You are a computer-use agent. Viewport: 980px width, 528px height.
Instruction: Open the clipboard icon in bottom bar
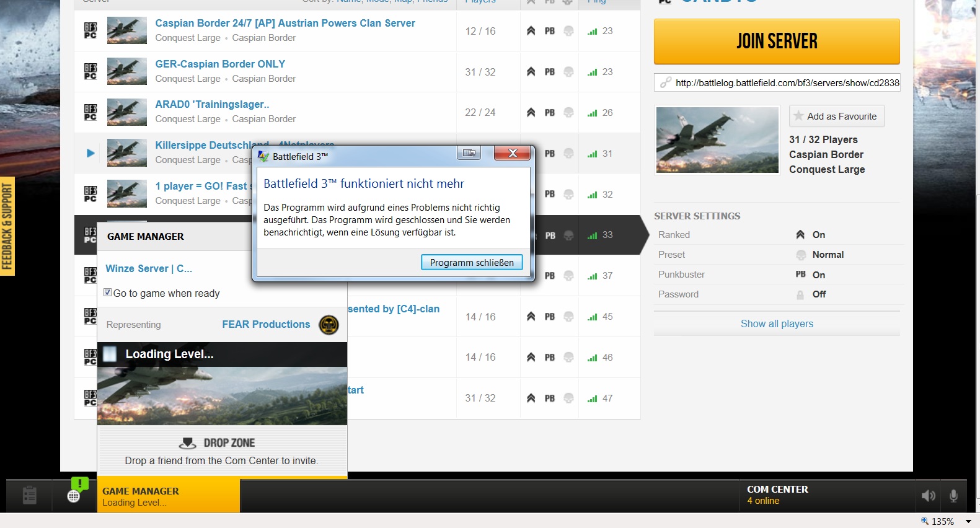pyautogui.click(x=29, y=495)
